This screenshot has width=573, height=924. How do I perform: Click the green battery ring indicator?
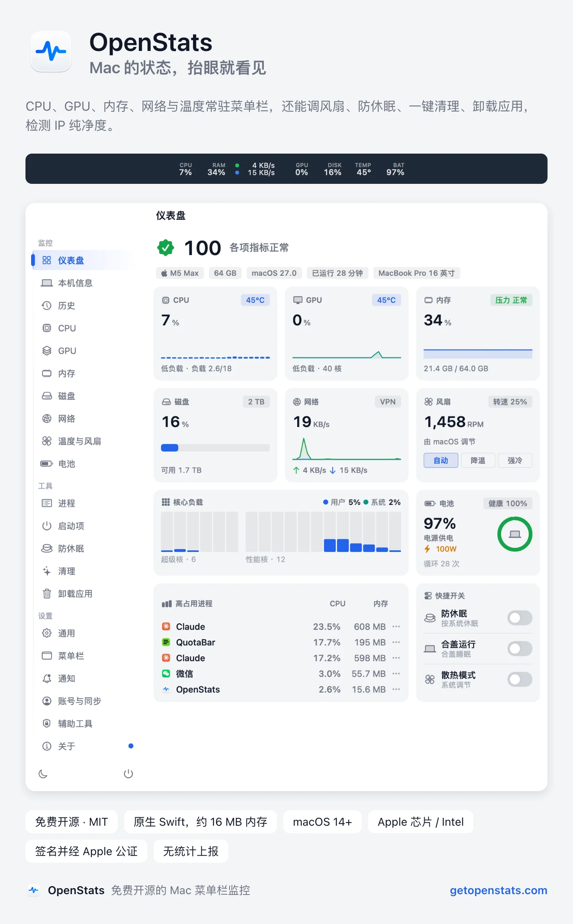[x=515, y=534]
